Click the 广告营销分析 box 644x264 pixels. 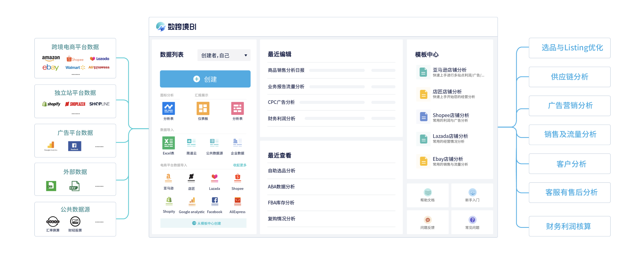[x=569, y=106]
